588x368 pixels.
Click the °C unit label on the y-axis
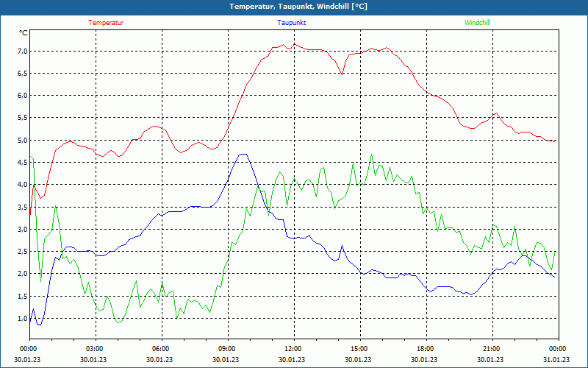(x=24, y=33)
